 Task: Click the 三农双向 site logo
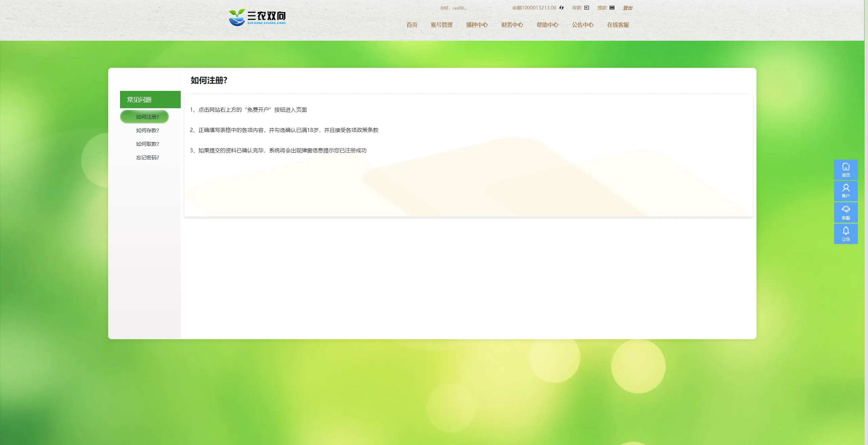(x=257, y=17)
